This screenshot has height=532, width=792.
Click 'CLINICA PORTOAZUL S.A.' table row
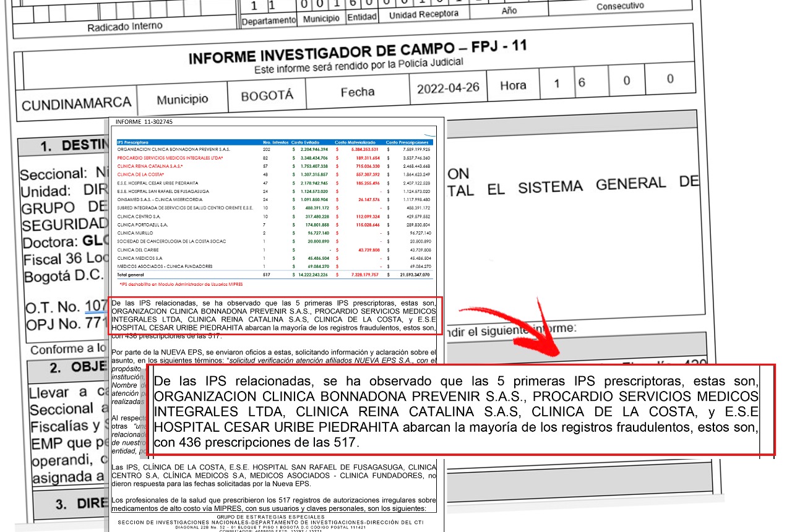[x=273, y=225]
